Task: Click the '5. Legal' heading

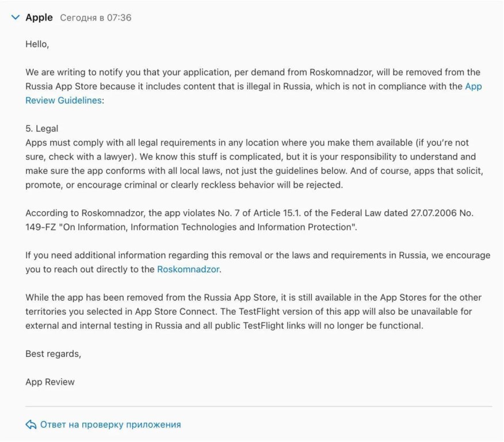Action: point(42,128)
